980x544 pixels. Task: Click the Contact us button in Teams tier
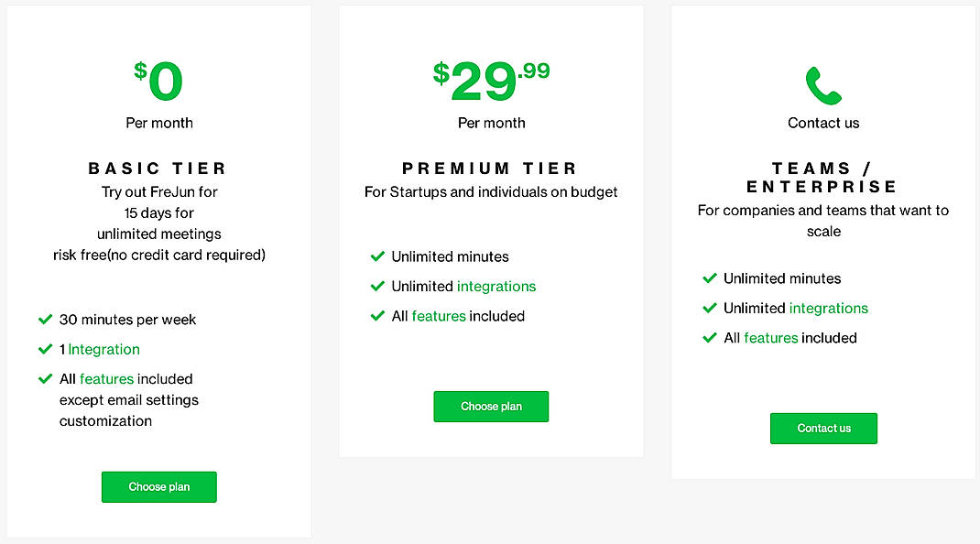tap(822, 428)
